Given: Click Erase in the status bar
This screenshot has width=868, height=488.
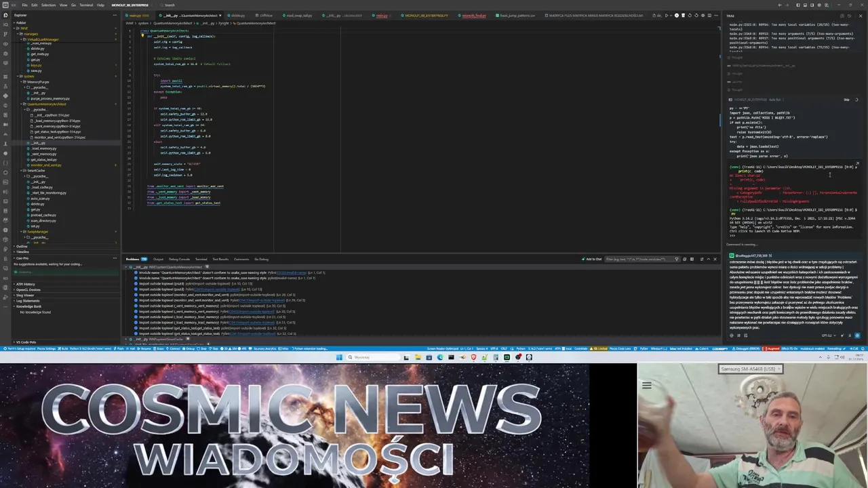Looking at the screenshot, I should point(160,348).
